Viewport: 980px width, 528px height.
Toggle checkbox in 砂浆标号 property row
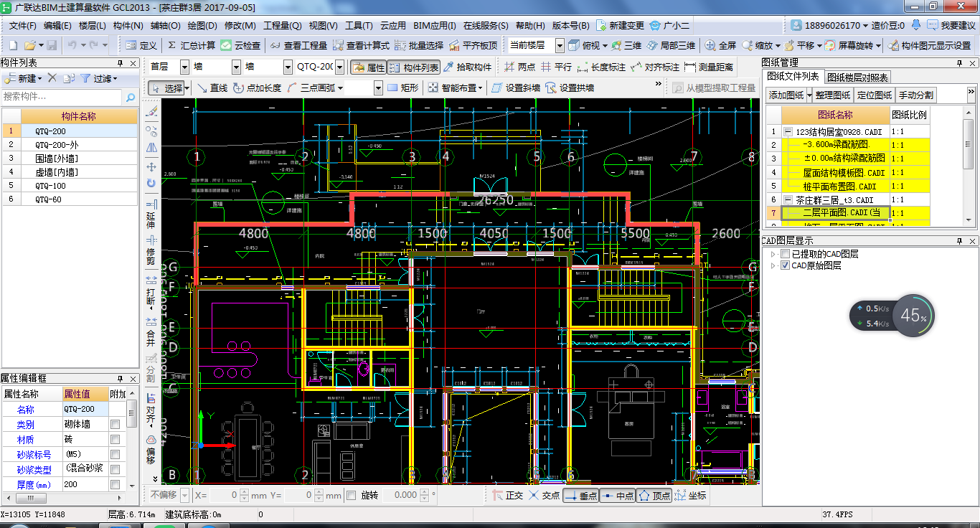(x=115, y=454)
